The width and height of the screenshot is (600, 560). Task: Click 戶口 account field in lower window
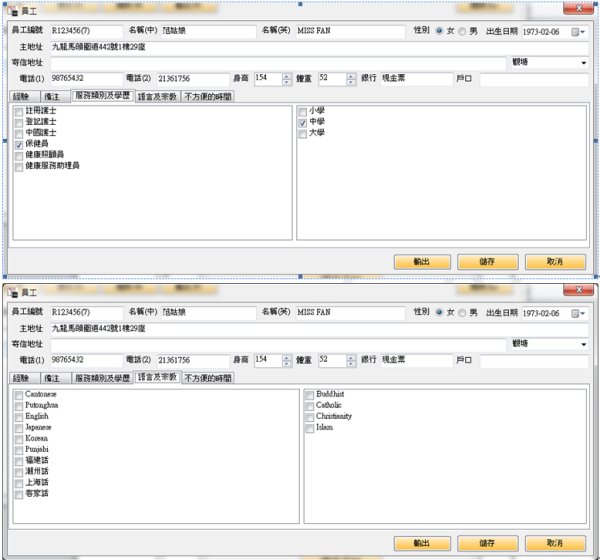coord(534,361)
